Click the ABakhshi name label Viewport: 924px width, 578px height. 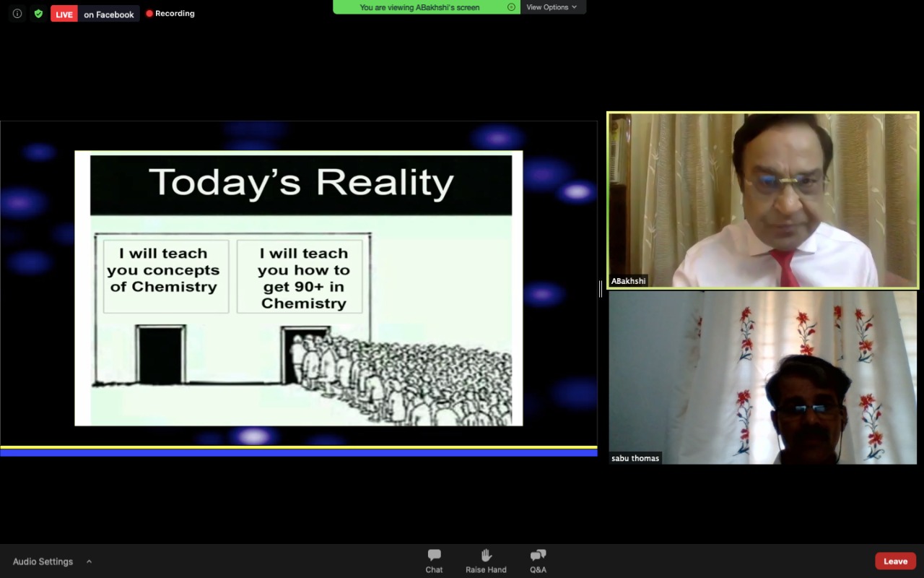pos(628,281)
